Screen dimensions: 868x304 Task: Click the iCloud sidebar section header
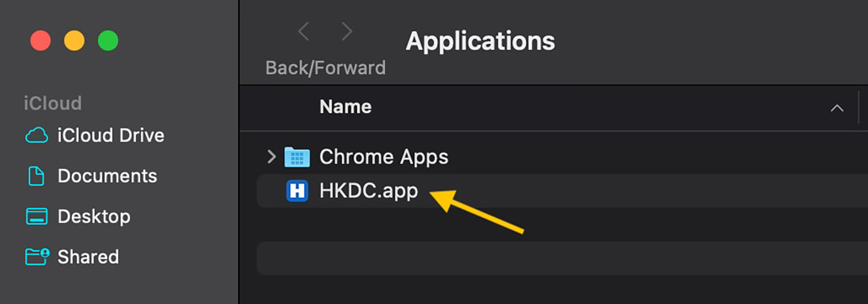tap(53, 103)
